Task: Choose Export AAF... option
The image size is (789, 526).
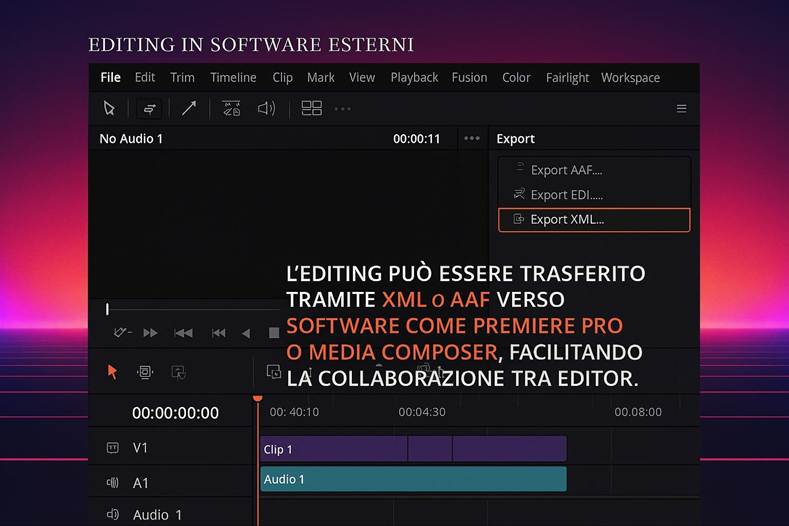Action: [594, 170]
